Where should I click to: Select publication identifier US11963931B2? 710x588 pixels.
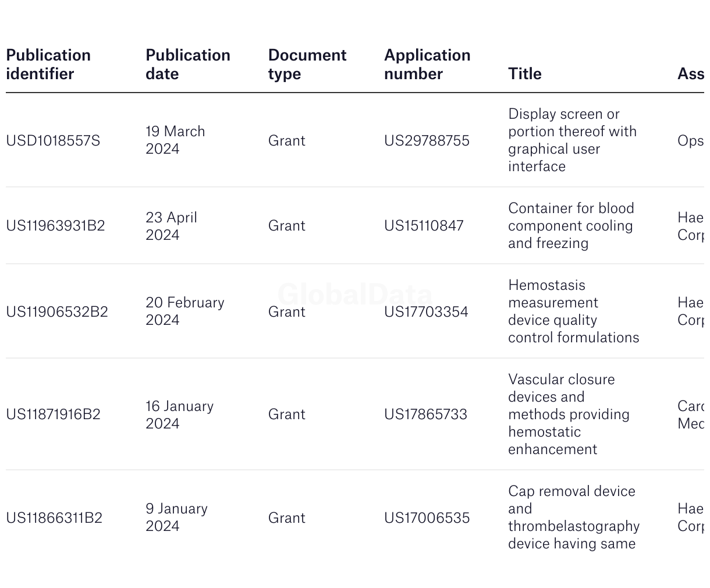(55, 226)
